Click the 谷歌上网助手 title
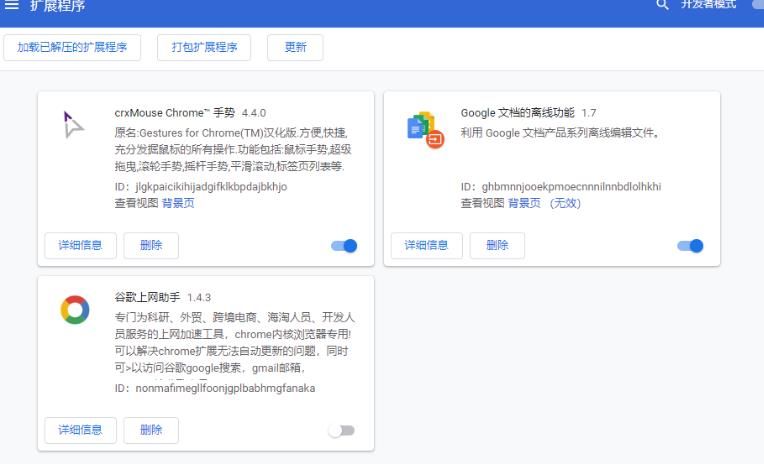 tap(147, 297)
